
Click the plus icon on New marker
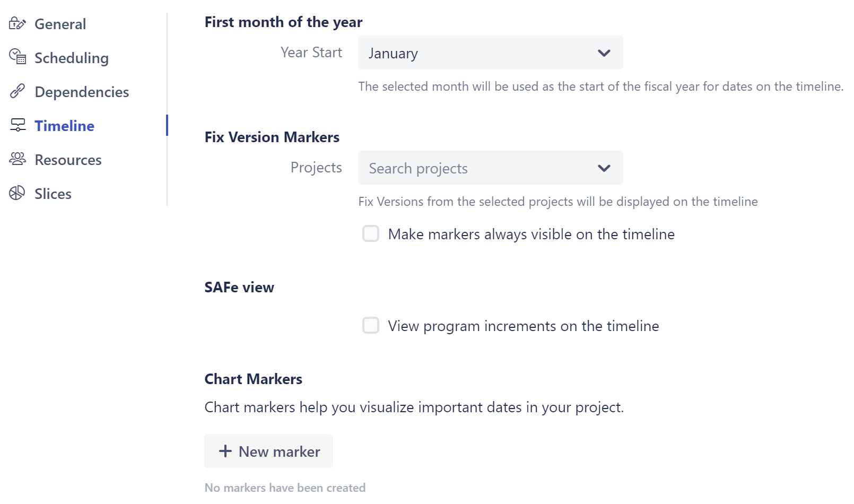225,451
